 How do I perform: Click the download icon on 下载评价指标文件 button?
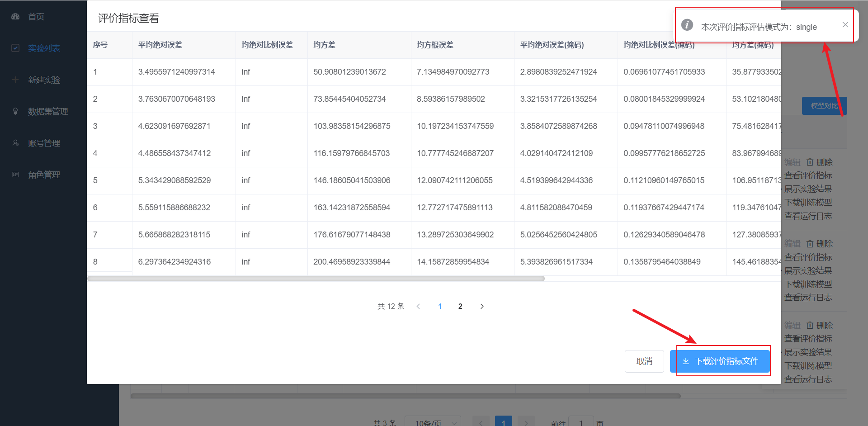pos(686,361)
